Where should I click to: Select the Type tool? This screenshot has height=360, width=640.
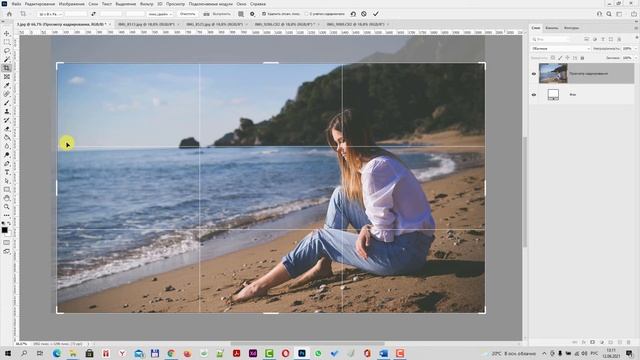click(7, 172)
